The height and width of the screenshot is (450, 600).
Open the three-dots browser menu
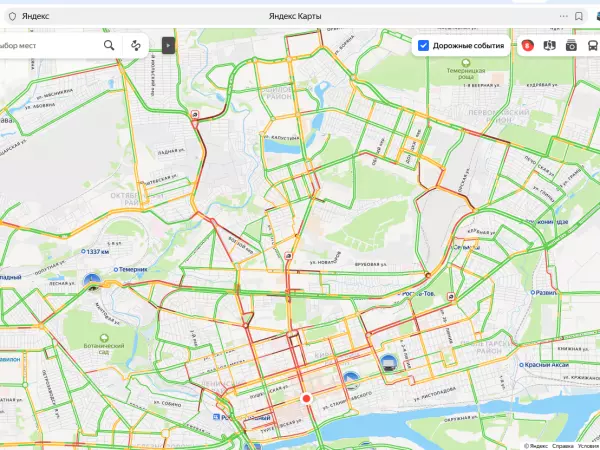[564, 16]
